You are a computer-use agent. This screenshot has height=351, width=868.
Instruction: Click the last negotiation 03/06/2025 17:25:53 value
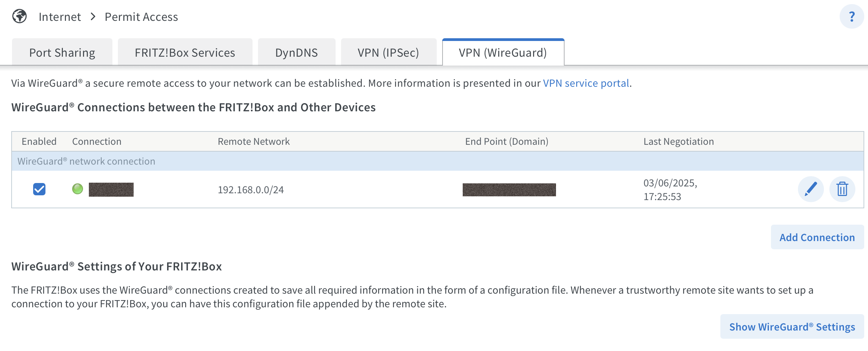670,189
